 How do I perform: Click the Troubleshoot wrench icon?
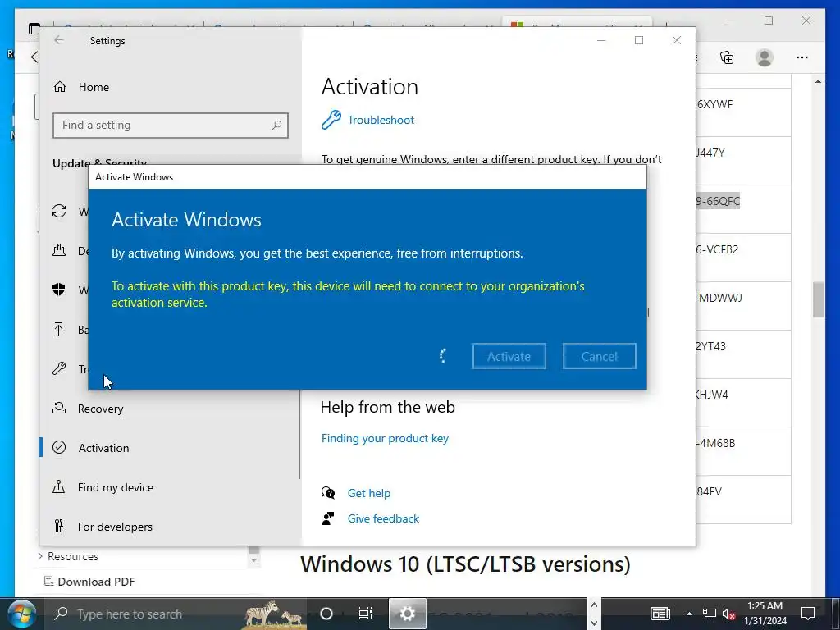pyautogui.click(x=331, y=120)
